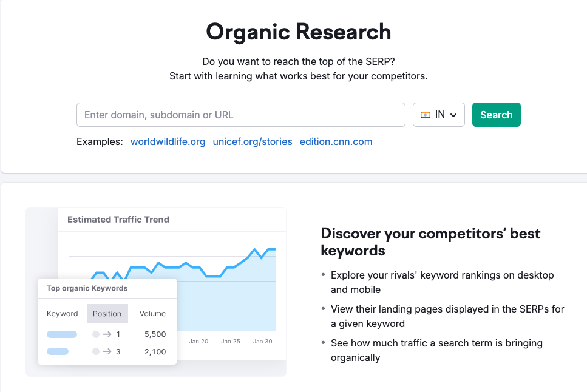This screenshot has width=587, height=392.
Task: Click the gray status dot in first keyword row
Action: click(x=96, y=334)
